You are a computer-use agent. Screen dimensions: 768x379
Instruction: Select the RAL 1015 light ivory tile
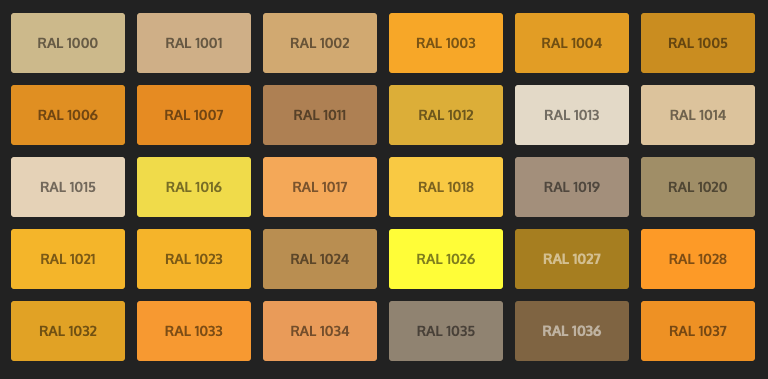click(68, 187)
